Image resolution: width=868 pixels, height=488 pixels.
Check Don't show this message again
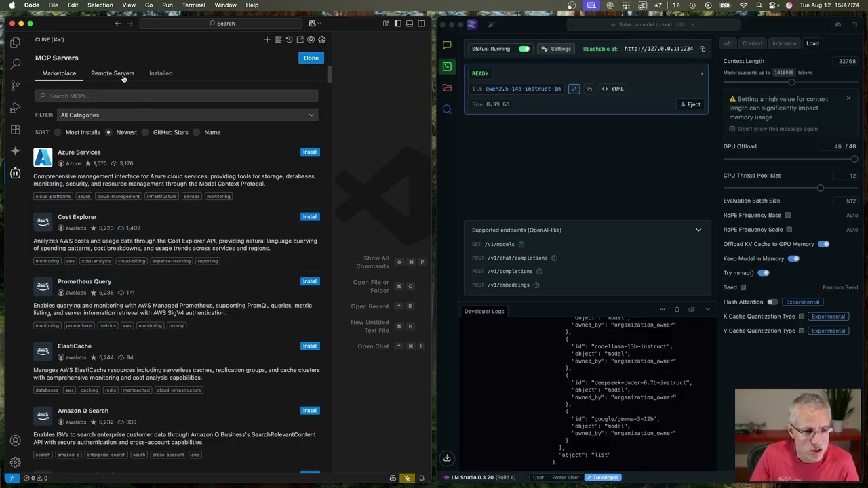(x=732, y=129)
